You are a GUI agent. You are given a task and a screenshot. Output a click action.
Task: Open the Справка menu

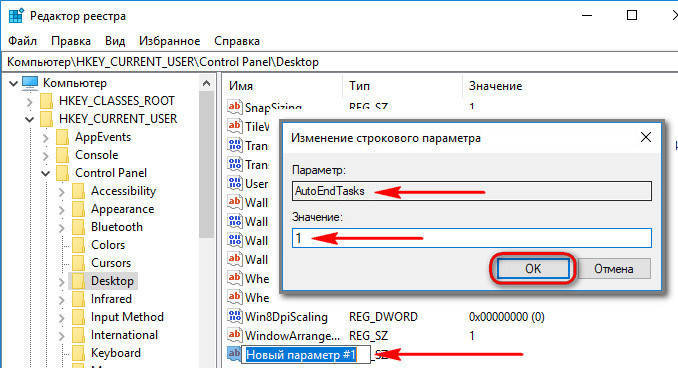coord(237,41)
